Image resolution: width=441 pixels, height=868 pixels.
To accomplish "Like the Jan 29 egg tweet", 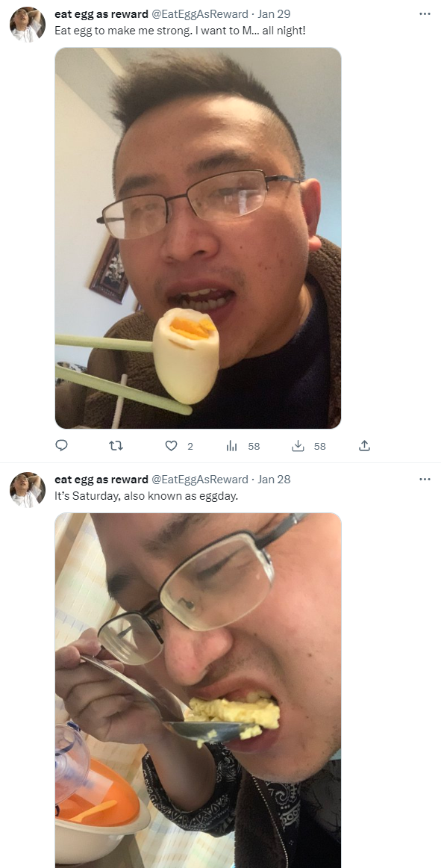I will click(x=179, y=446).
